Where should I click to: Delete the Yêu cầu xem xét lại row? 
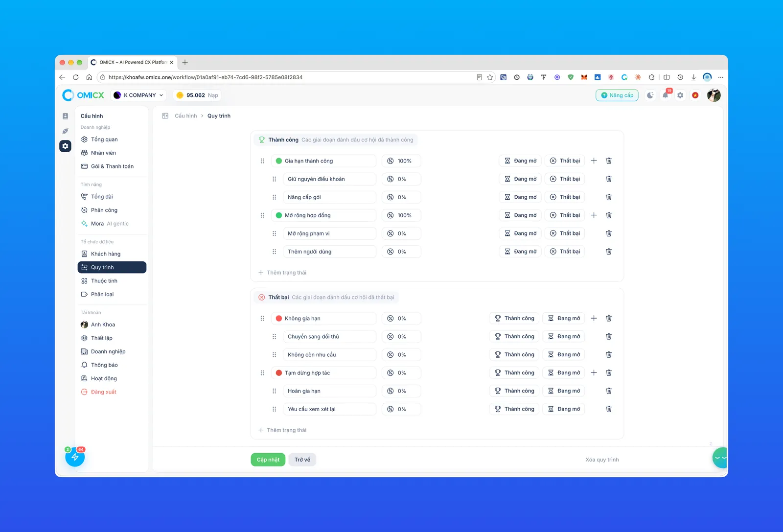pos(609,409)
